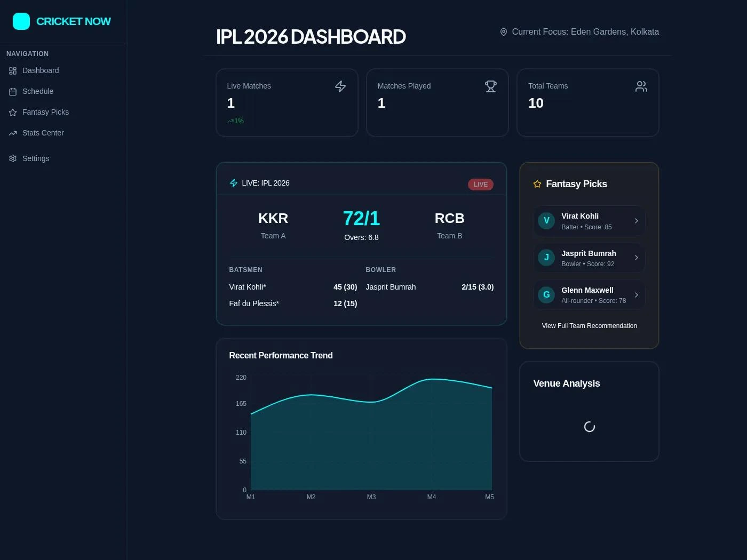Click the M1 label on chart axis

click(251, 497)
